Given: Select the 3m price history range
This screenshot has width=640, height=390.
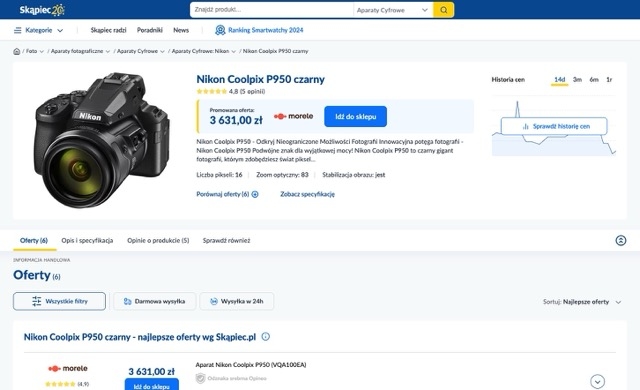Looking at the screenshot, I should pos(577,80).
